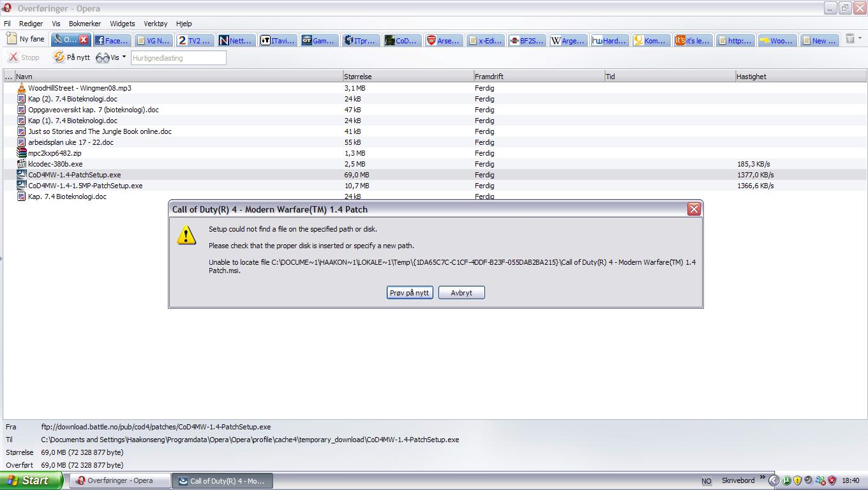This screenshot has width=868, height=490.
Task: Switch to the Wikipedia Arge... tab
Action: 568,40
